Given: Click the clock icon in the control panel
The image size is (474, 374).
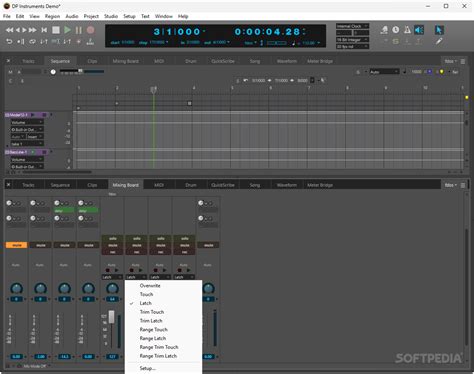Looking at the screenshot, I should tap(396, 30).
